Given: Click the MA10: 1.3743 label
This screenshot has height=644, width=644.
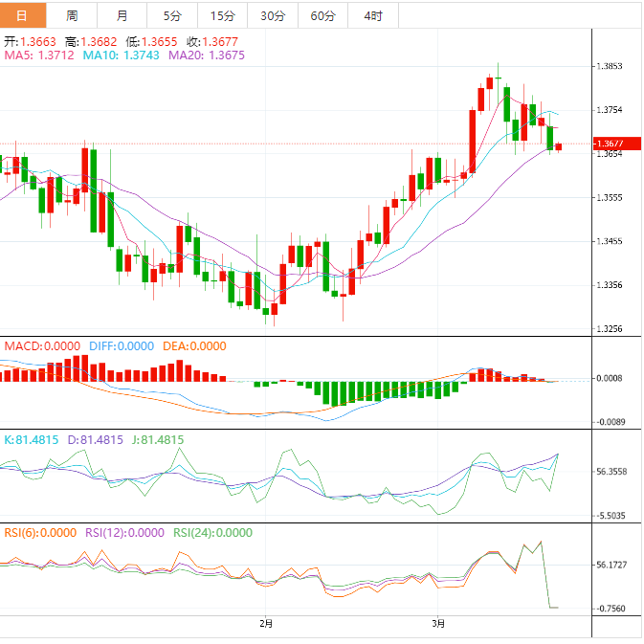Looking at the screenshot, I should coord(122,56).
